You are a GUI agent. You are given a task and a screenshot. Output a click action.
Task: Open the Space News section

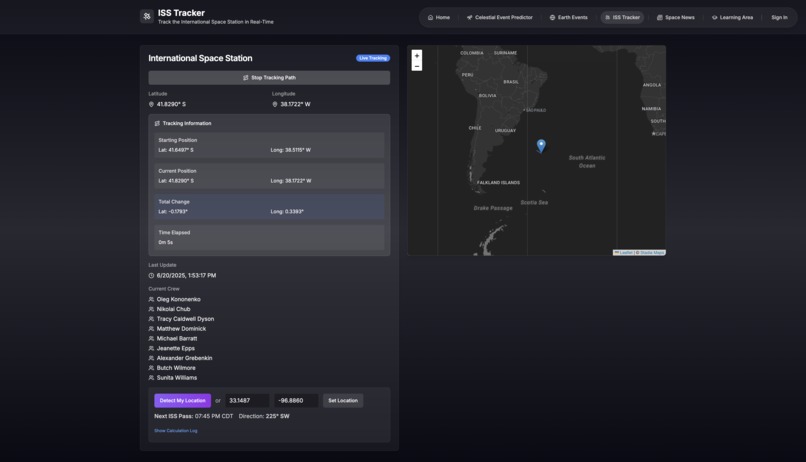[x=675, y=17]
